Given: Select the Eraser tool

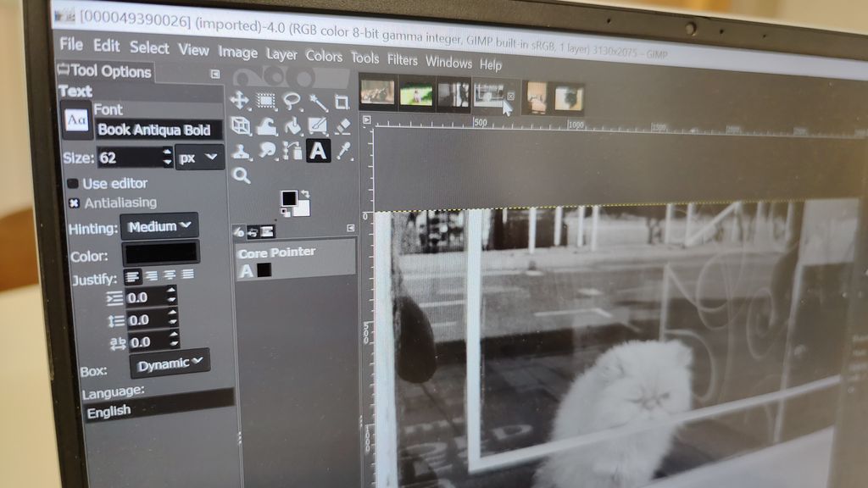Looking at the screenshot, I should [x=343, y=126].
